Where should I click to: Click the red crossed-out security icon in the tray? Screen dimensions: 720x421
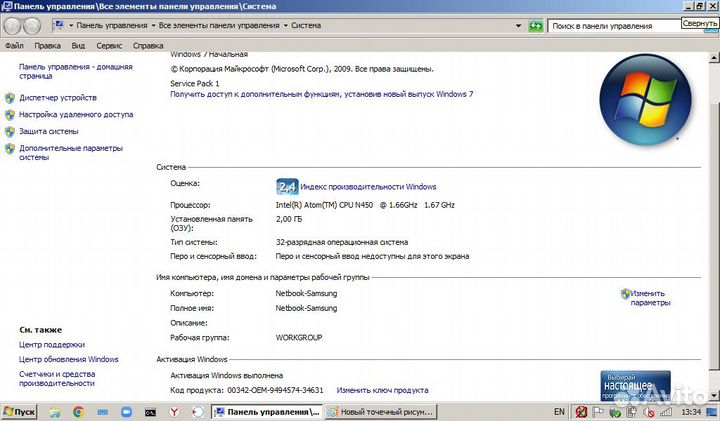581,412
